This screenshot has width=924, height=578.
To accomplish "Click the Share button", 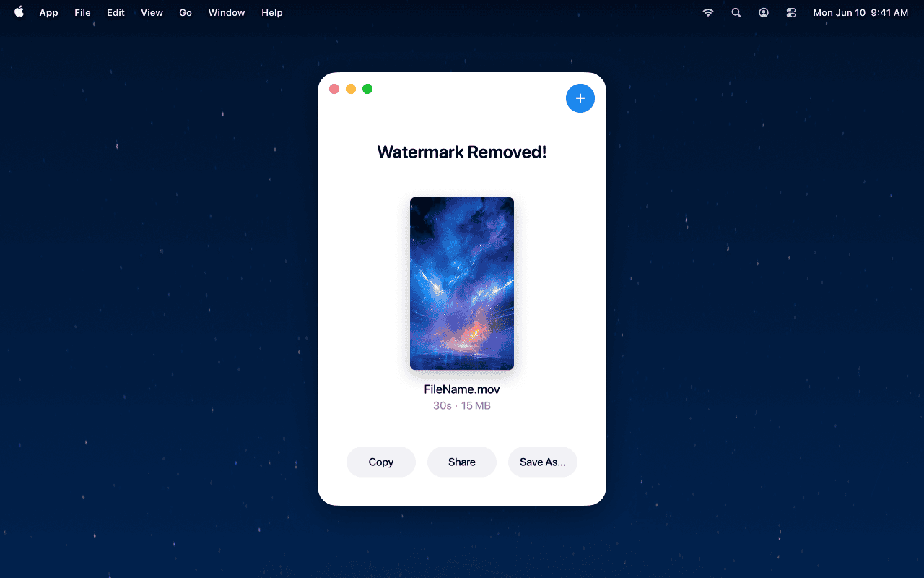I will 461,462.
